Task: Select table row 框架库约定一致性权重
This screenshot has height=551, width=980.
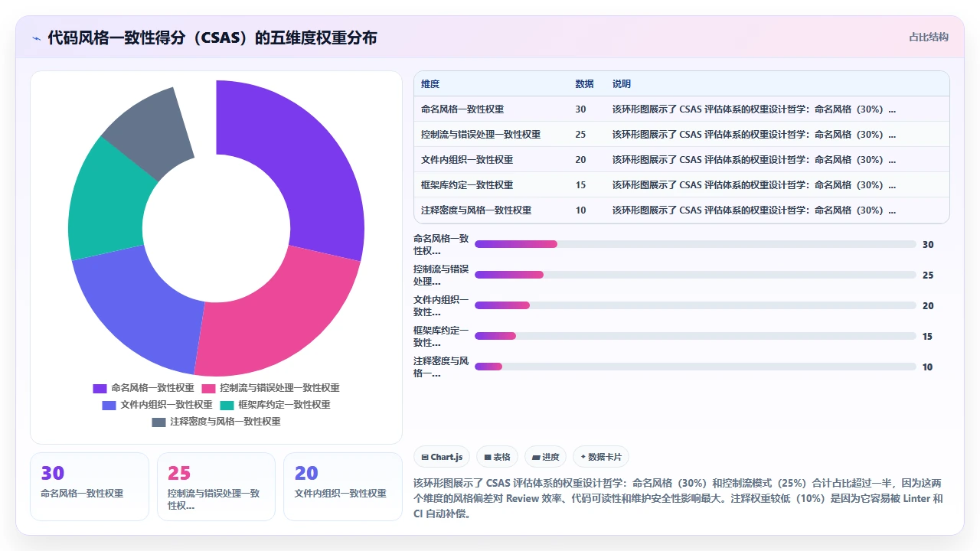Action: pos(681,185)
